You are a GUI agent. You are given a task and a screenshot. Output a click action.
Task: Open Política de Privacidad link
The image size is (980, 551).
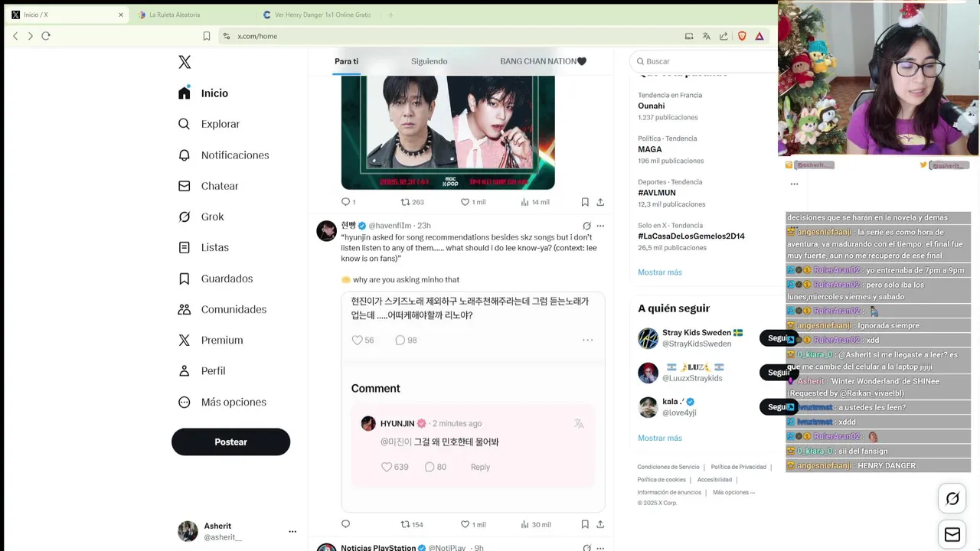click(738, 467)
